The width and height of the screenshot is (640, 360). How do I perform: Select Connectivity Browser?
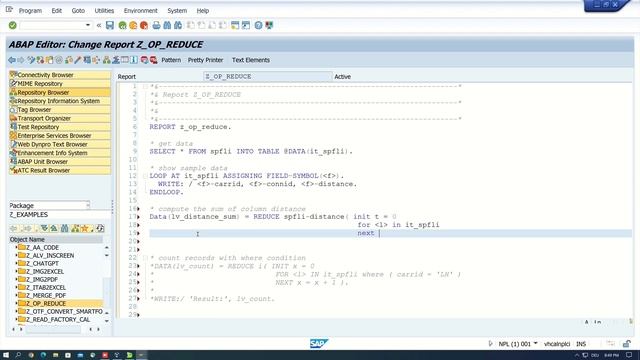[60, 75]
